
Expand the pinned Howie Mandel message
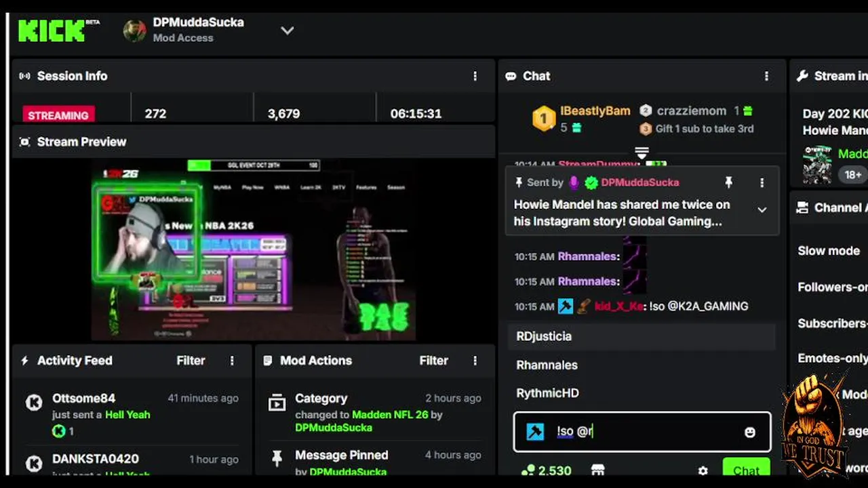pyautogui.click(x=762, y=210)
